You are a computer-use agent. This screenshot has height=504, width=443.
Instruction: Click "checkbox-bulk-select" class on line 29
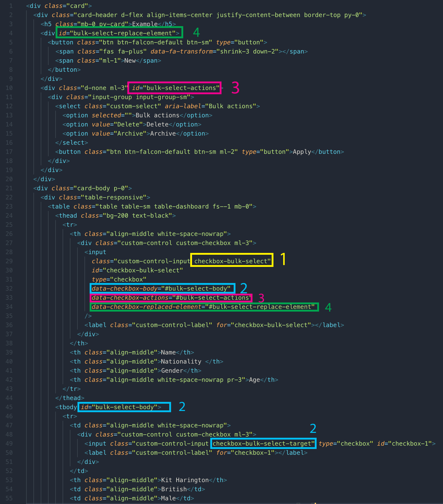tap(231, 261)
